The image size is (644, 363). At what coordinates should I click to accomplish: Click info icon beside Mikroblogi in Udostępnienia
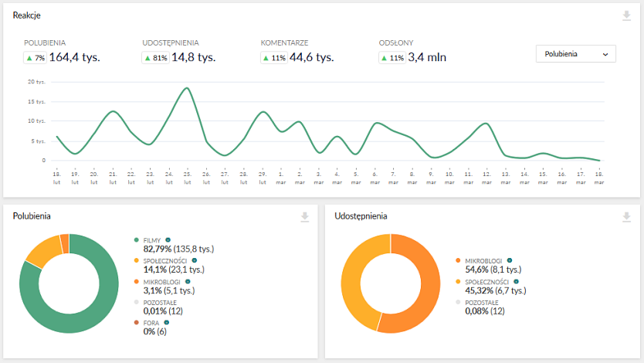(509, 260)
